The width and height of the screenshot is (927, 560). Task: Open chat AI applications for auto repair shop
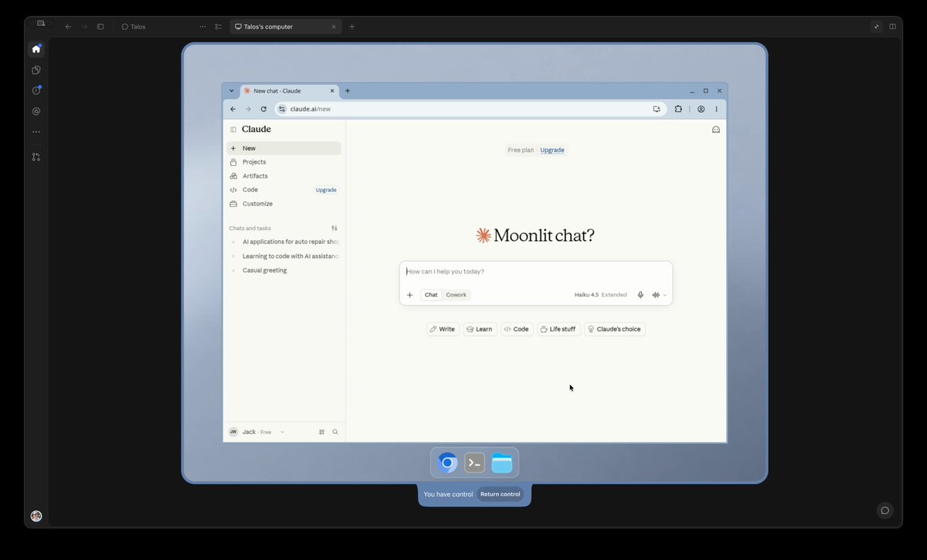(x=284, y=242)
